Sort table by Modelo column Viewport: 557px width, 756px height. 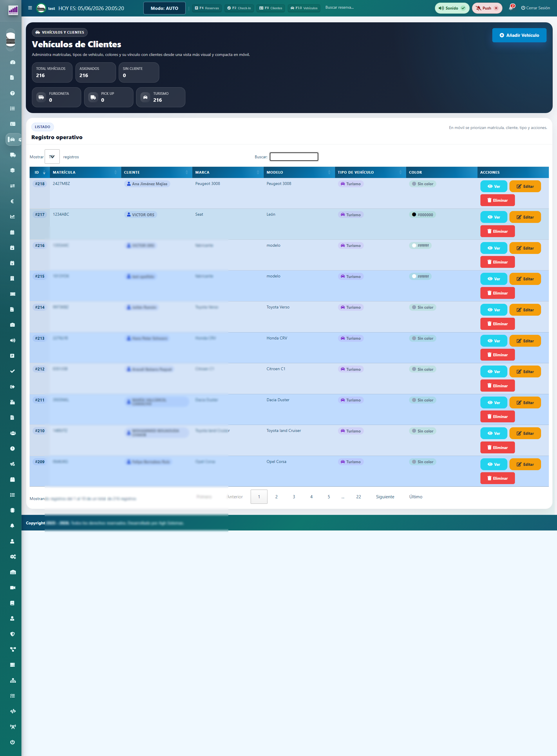coord(299,172)
